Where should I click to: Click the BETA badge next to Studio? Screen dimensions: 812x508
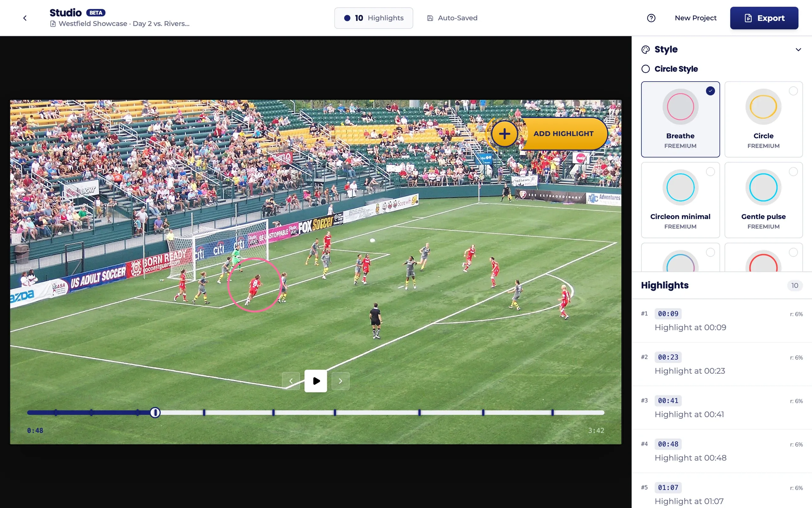tap(95, 13)
